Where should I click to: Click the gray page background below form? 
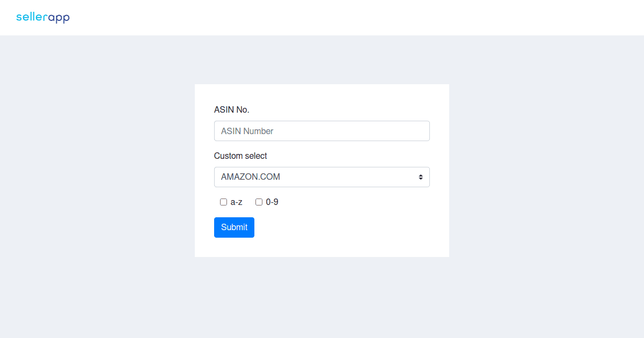coord(322,298)
